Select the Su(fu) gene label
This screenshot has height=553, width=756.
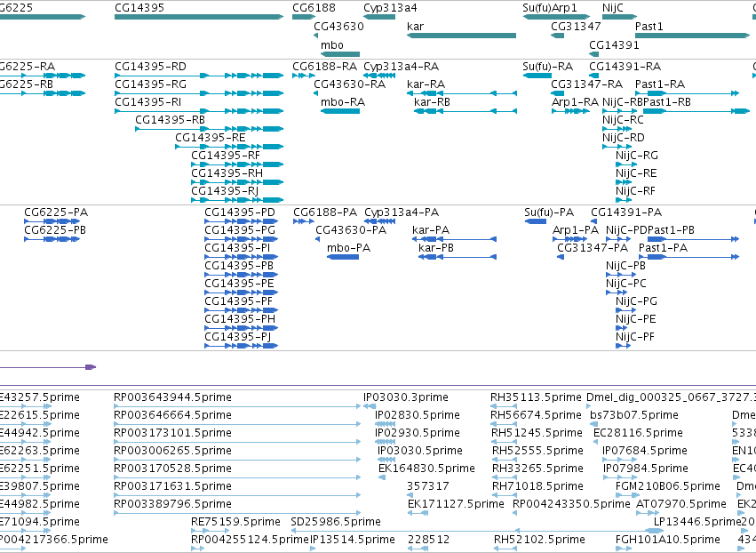(537, 8)
